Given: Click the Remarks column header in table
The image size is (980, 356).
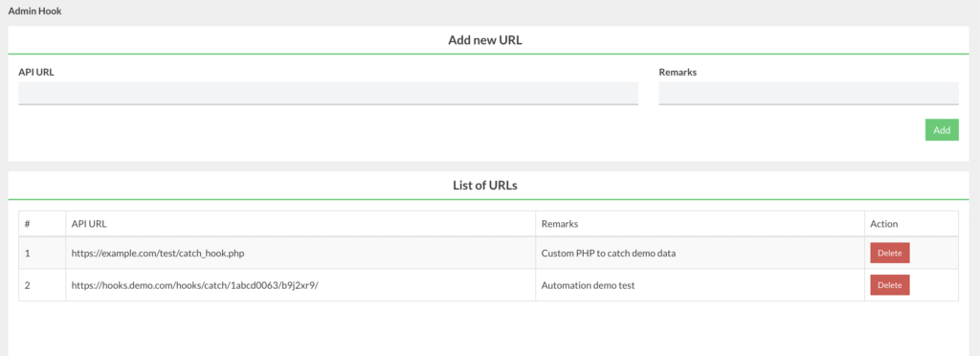Looking at the screenshot, I should [x=559, y=224].
